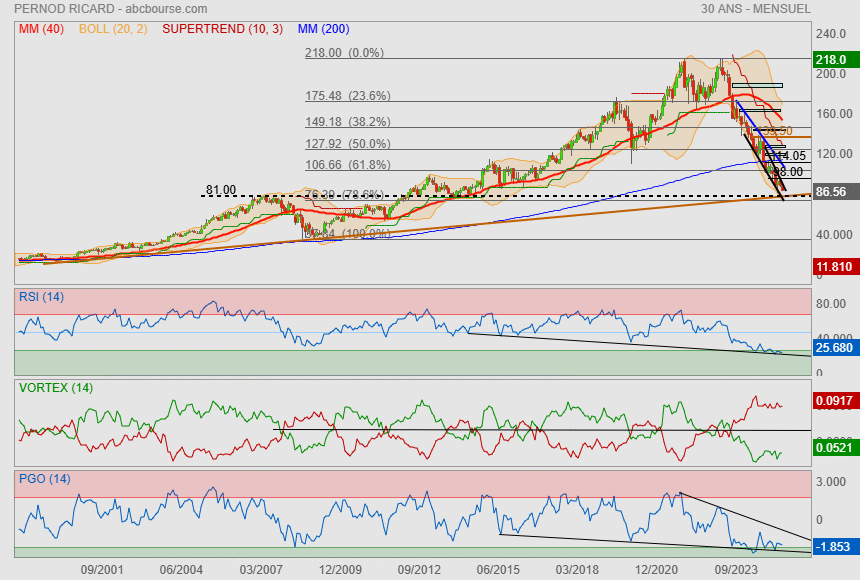860x580 pixels.
Task: Click the 3.000 PGO axis value
Action: pos(831,482)
